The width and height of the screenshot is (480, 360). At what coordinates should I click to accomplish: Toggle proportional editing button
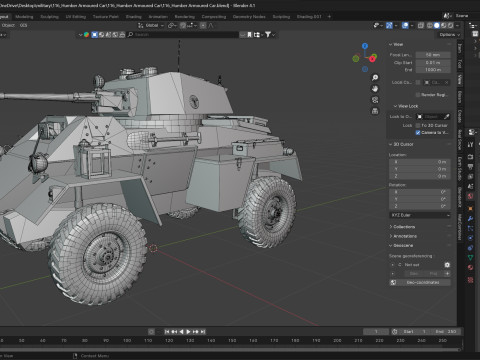[203, 25]
